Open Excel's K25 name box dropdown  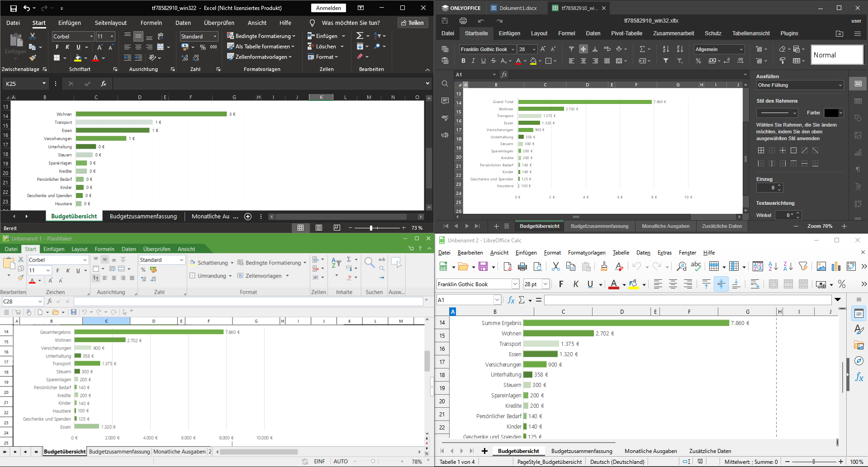pyautogui.click(x=44, y=84)
